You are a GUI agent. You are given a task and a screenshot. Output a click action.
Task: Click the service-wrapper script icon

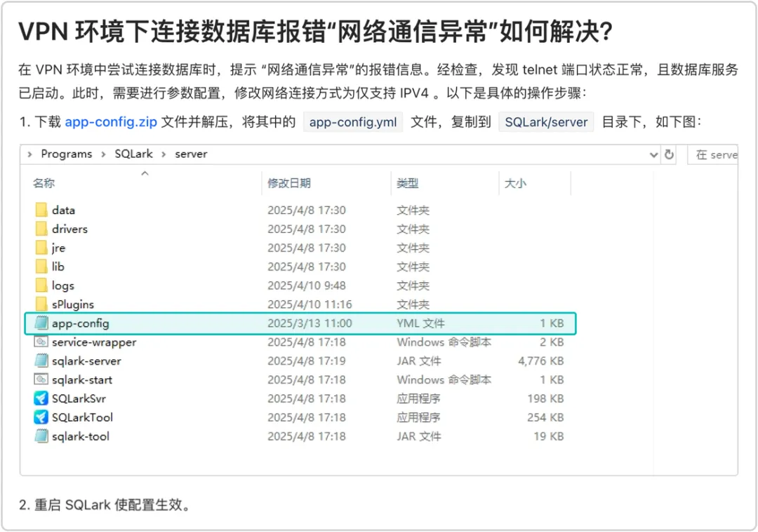(x=41, y=342)
